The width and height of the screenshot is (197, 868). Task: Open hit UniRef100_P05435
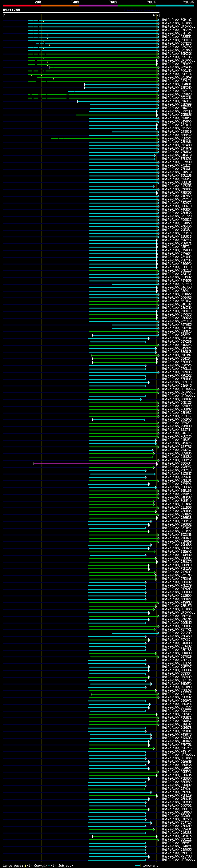pos(177,67)
